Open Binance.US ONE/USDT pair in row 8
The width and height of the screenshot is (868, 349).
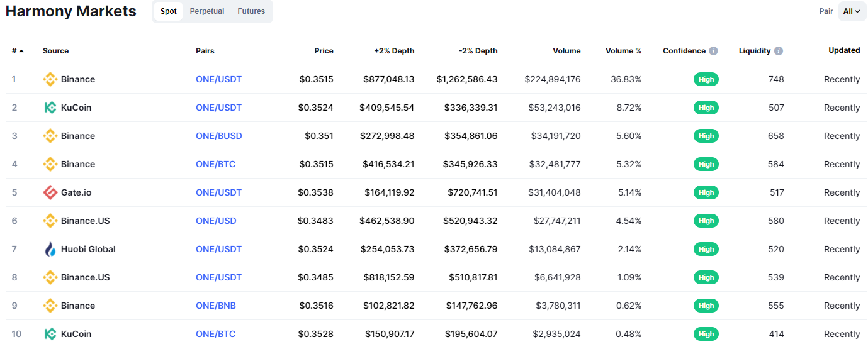pyautogui.click(x=218, y=277)
